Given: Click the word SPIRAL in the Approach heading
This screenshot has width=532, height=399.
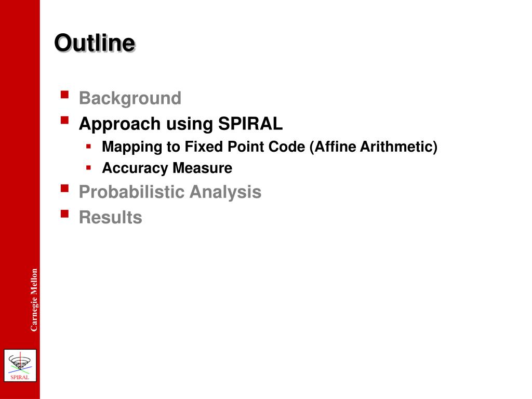Looking at the screenshot, I should point(250,123).
